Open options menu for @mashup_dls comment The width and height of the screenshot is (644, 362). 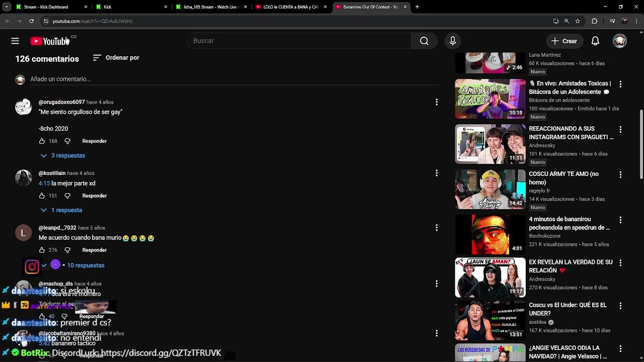(x=436, y=284)
